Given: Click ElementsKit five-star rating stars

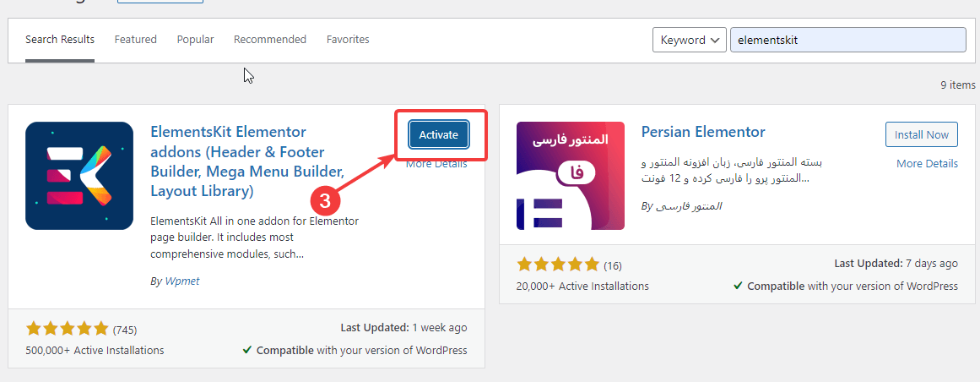Looking at the screenshot, I should click(x=68, y=329).
